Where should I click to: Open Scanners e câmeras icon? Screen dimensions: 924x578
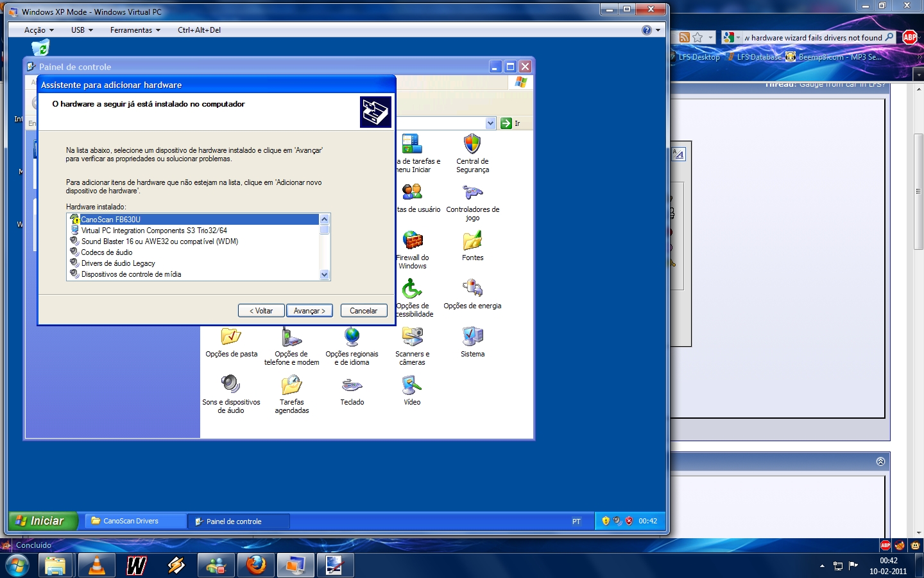pos(412,346)
